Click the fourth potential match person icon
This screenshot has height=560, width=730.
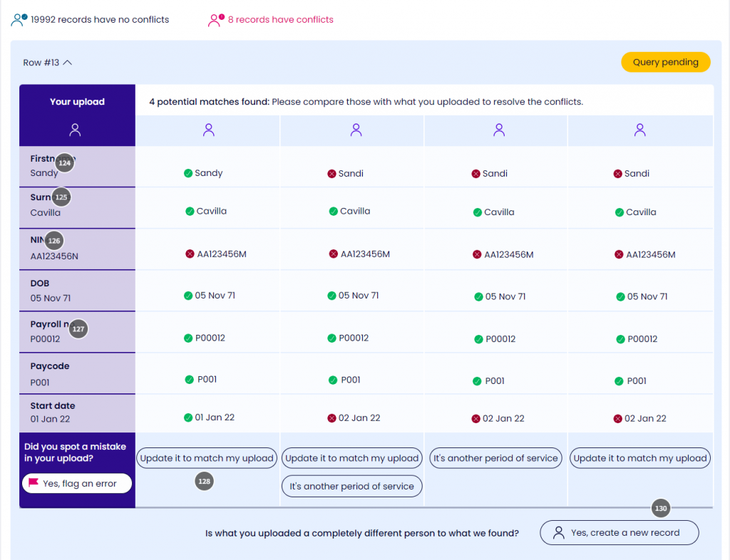[x=639, y=130]
